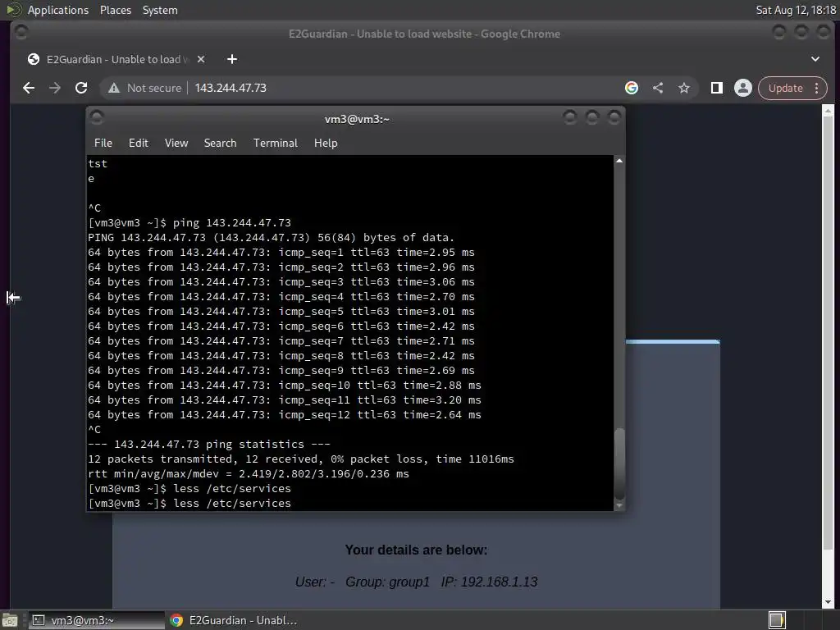
Task: Open Chrome side panel icon
Action: coord(717,88)
